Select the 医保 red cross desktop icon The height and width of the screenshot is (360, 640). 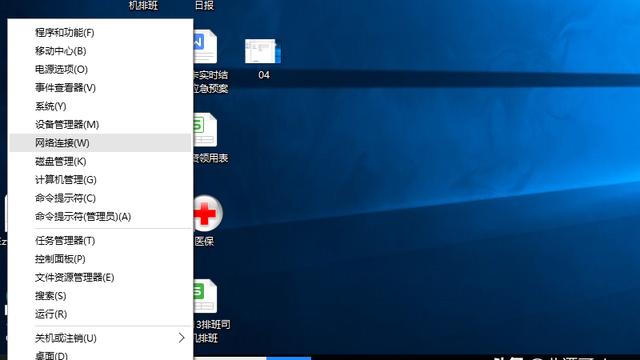207,213
